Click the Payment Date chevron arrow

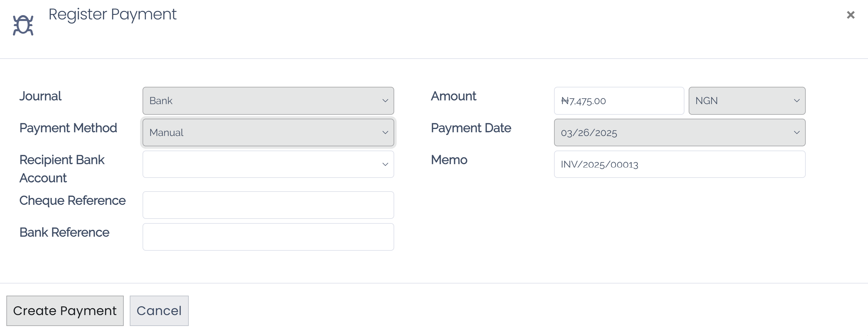[797, 132]
